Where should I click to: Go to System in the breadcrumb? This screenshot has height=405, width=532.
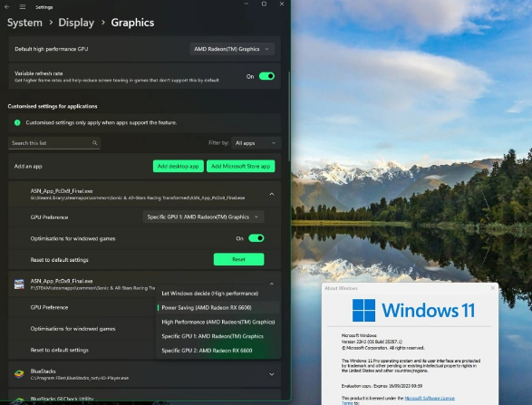click(24, 23)
